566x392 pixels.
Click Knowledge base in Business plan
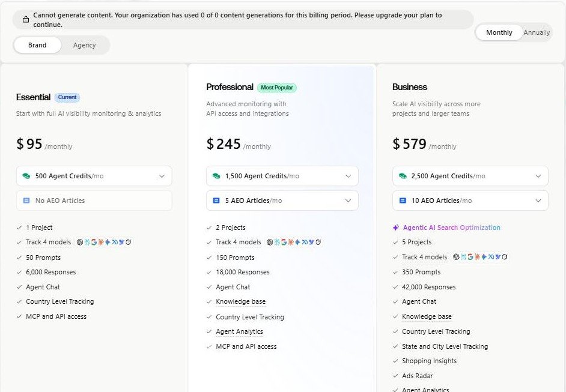pos(427,316)
